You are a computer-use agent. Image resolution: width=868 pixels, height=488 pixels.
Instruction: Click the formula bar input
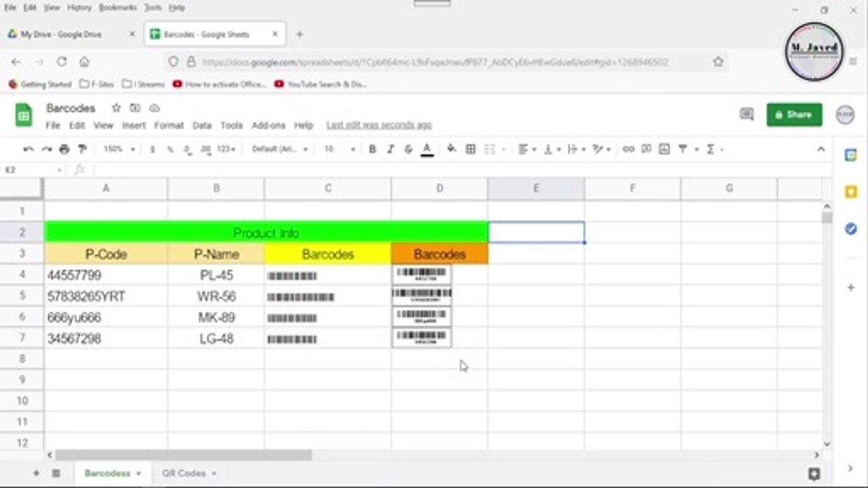461,169
